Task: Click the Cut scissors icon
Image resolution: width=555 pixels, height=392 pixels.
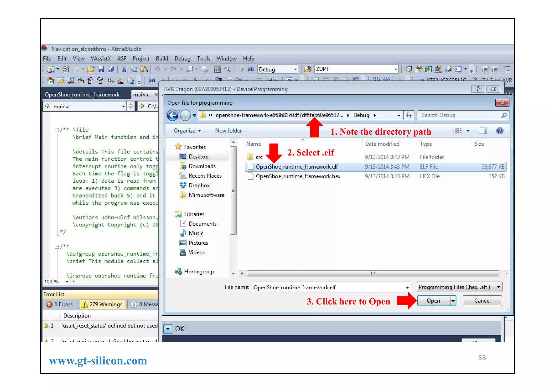Action: point(124,69)
